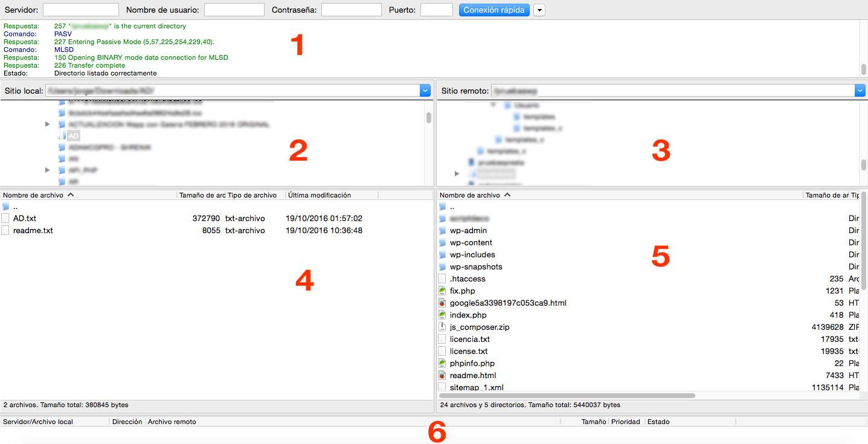Click the fix.php file icon
Image resolution: width=868 pixels, height=444 pixels.
442,291
